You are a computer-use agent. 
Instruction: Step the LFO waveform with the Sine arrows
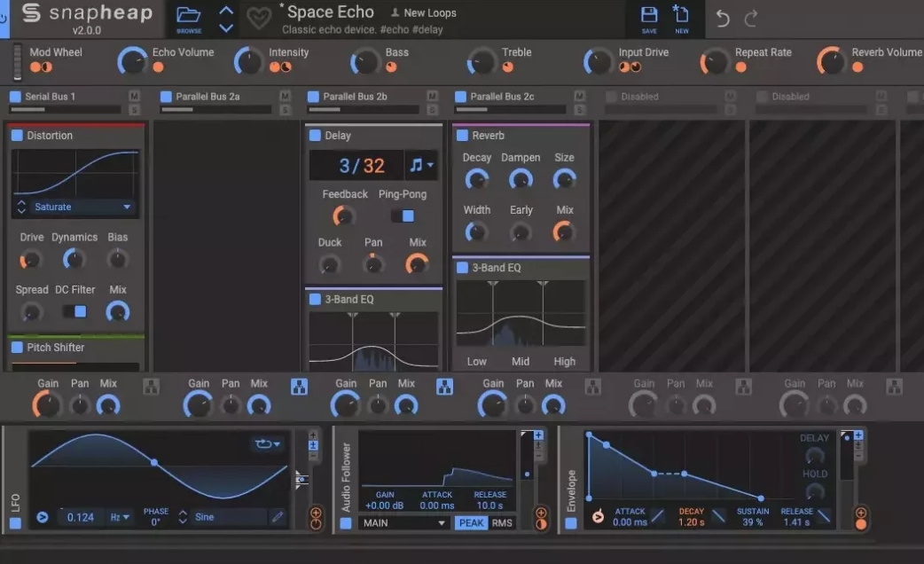[x=183, y=517]
